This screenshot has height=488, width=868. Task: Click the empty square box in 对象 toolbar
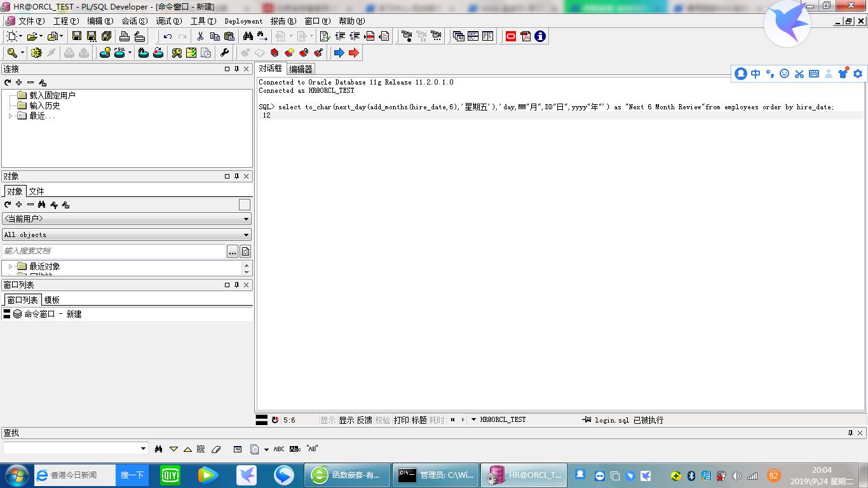[245, 205]
